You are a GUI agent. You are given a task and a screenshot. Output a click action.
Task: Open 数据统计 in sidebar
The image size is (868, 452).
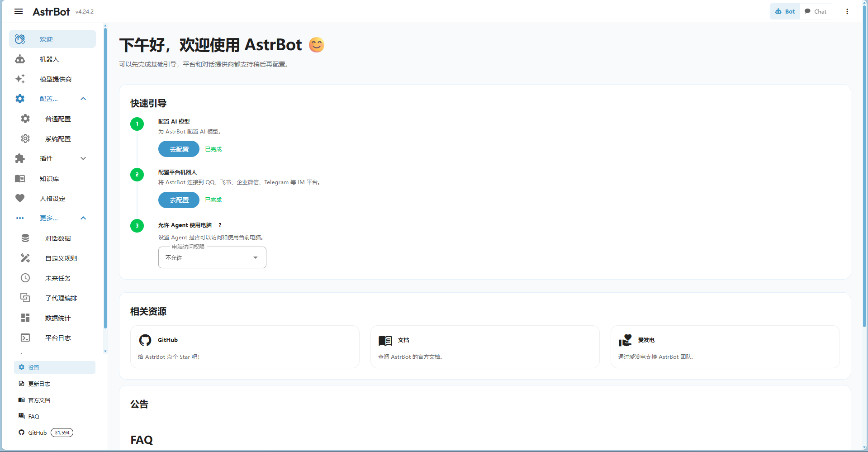coord(52,318)
